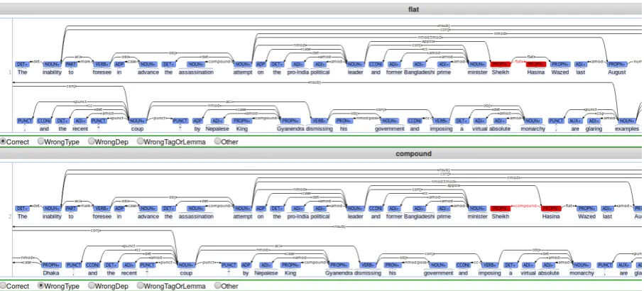Viewport: 644px width, 291px height.
Task: Click the word 'foresee' in the compound tree
Action: (101, 216)
